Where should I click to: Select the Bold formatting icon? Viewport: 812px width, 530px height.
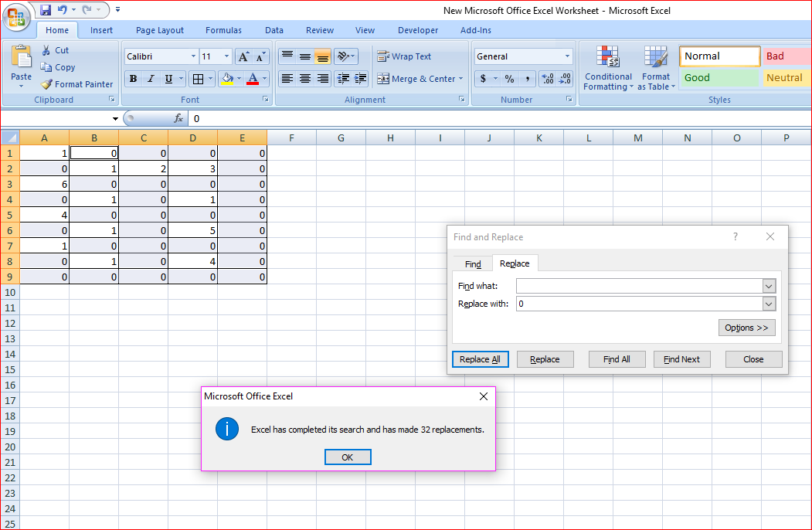(x=132, y=79)
